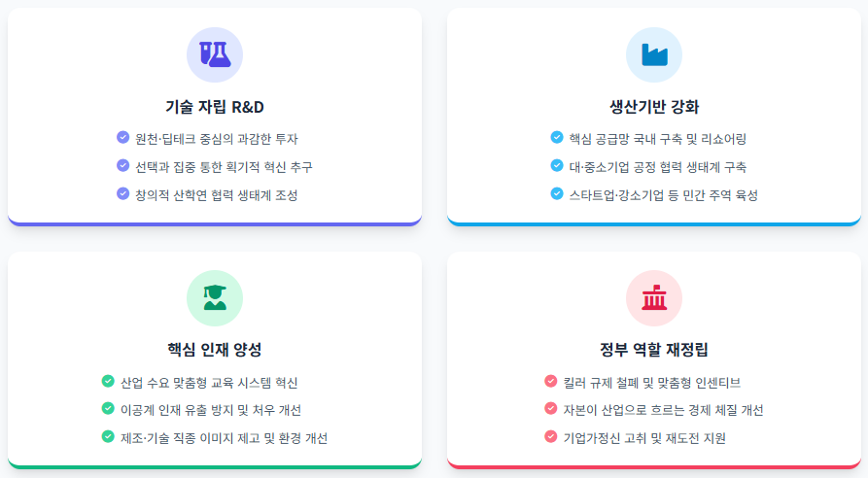This screenshot has height=478, width=868.
Task: Click the government building icon above 정부 역할 재정립
Action: tap(654, 297)
